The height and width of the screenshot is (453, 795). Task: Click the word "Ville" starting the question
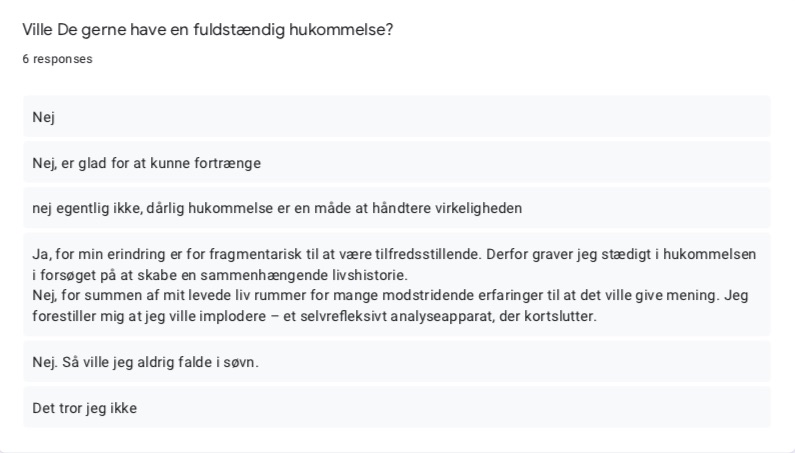click(x=38, y=30)
